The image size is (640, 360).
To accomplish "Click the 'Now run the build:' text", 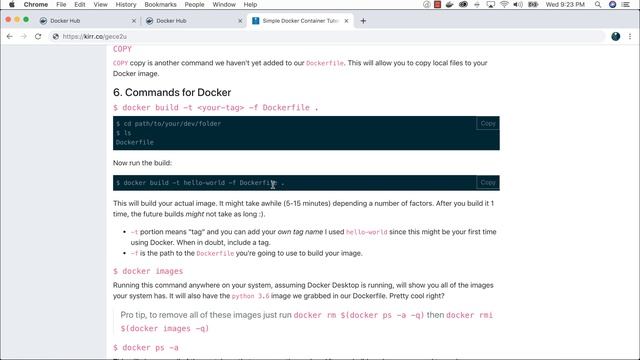I will pos(142,162).
